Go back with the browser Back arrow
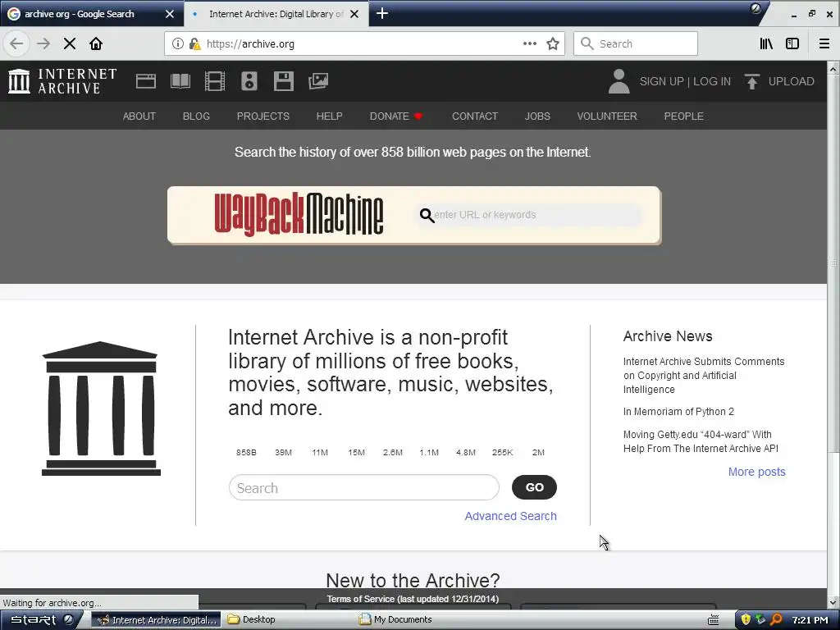840x630 pixels. [x=16, y=44]
